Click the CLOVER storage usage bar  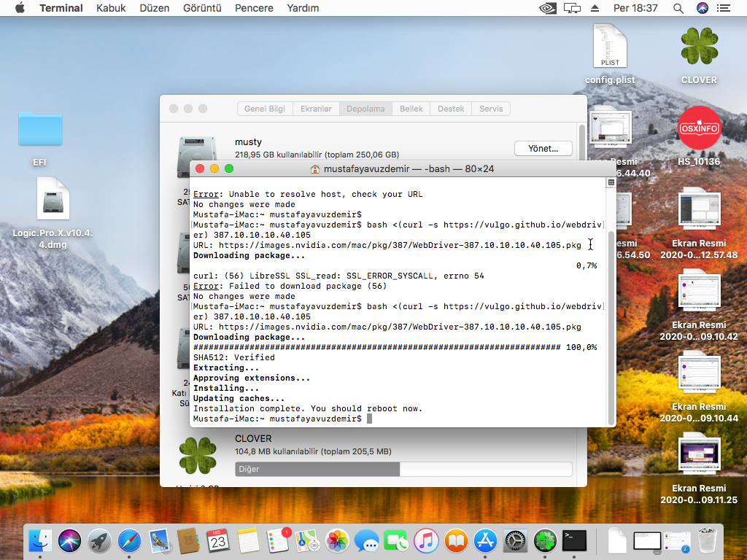[403, 469]
